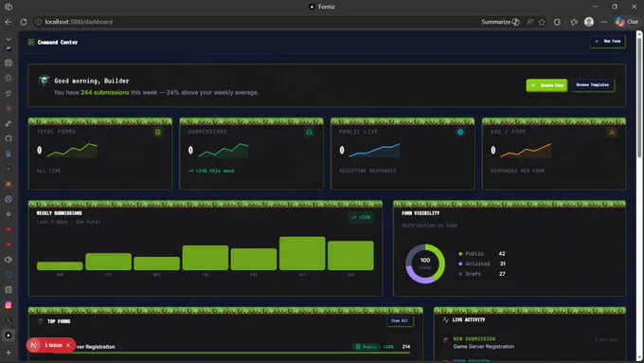Click the cube avatar beside the greeting
The width and height of the screenshot is (644, 363).
[44, 81]
